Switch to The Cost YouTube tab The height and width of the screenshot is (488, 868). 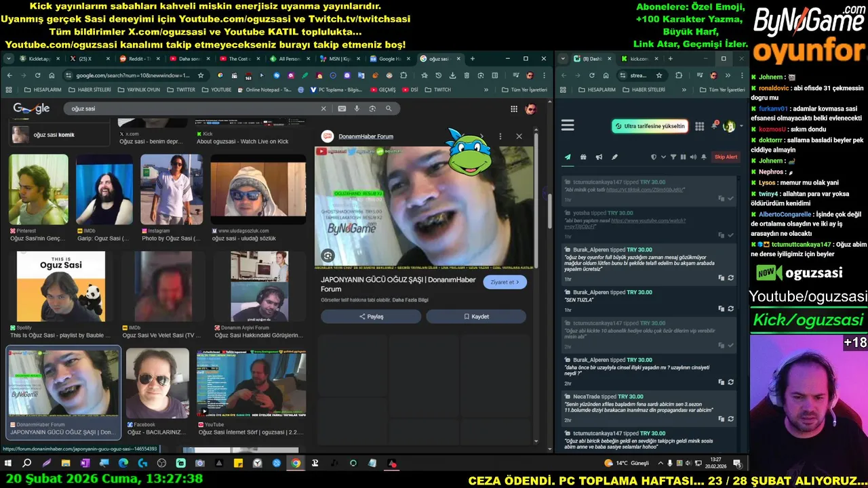pos(239,59)
